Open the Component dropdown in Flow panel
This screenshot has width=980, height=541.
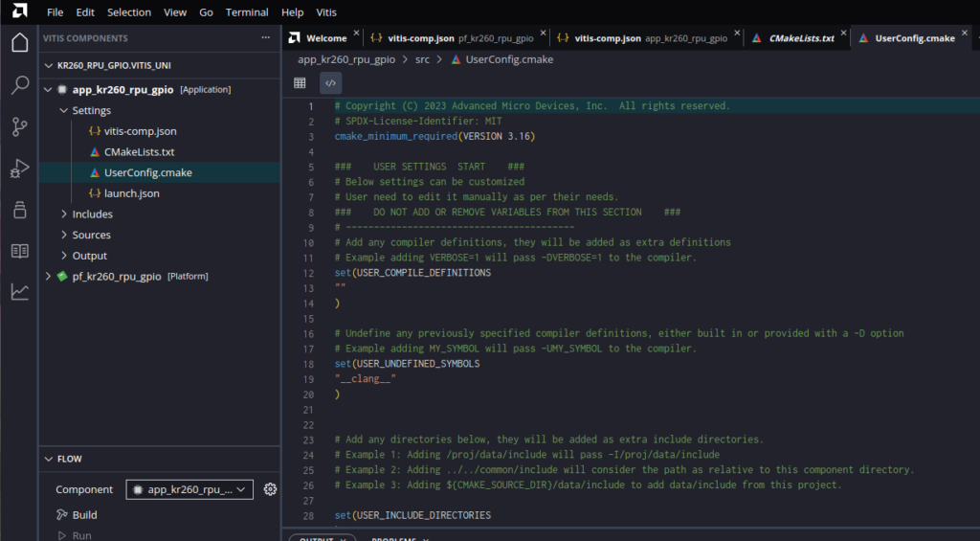click(189, 489)
